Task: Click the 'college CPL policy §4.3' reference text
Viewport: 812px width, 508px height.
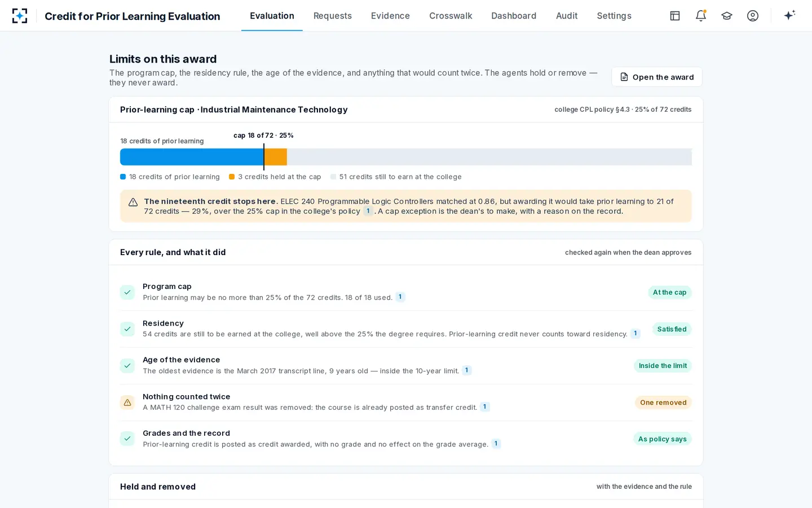Action: point(592,110)
